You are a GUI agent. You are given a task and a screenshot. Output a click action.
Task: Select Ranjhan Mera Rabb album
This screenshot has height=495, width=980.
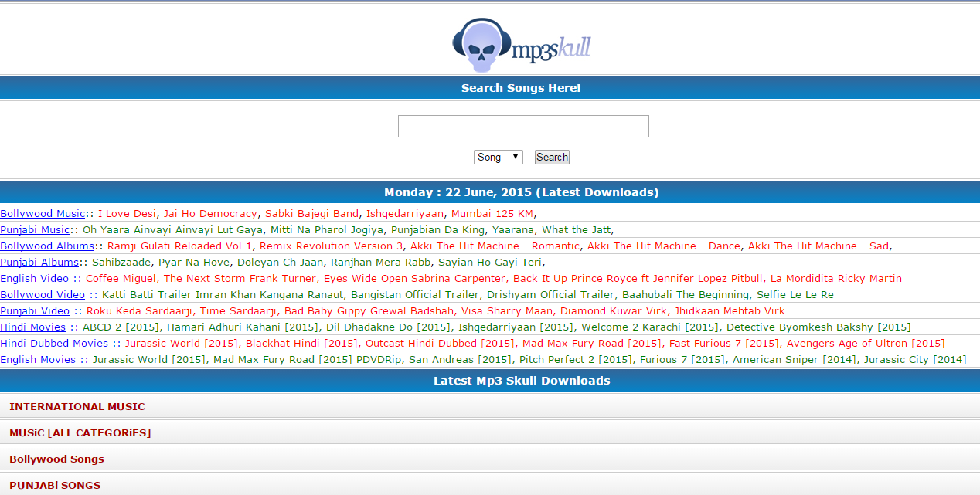381,262
